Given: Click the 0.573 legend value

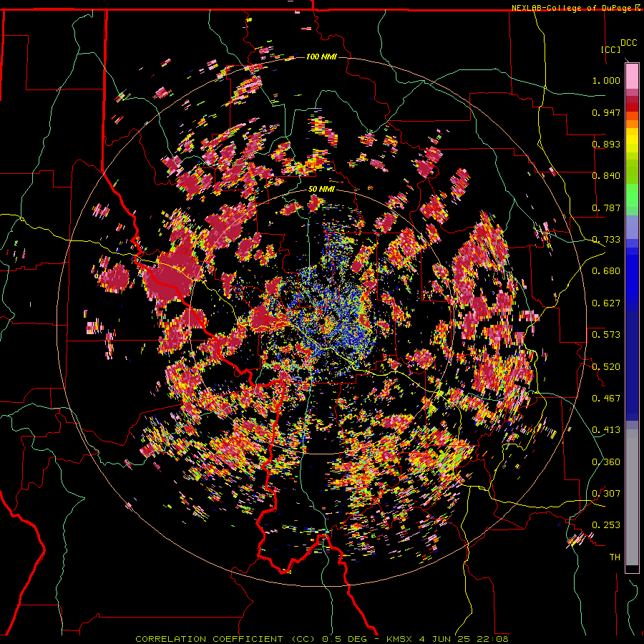Looking at the screenshot, I should click(x=606, y=335).
